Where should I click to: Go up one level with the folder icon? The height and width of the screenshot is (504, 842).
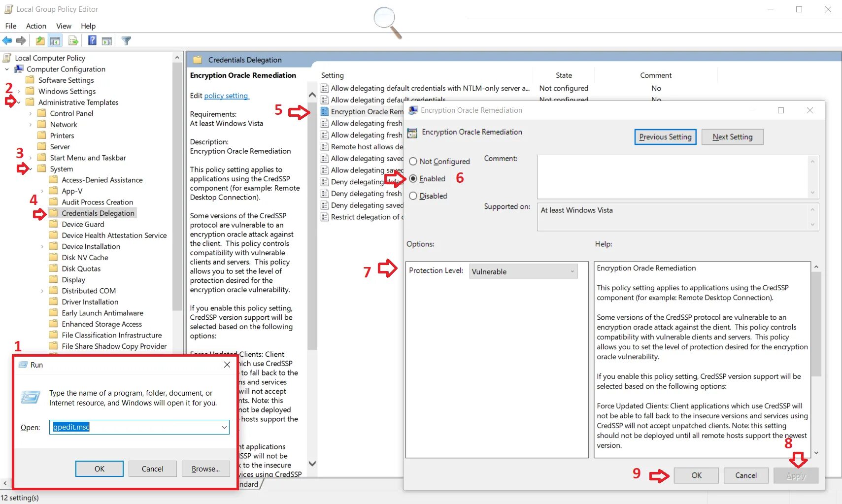tap(40, 41)
